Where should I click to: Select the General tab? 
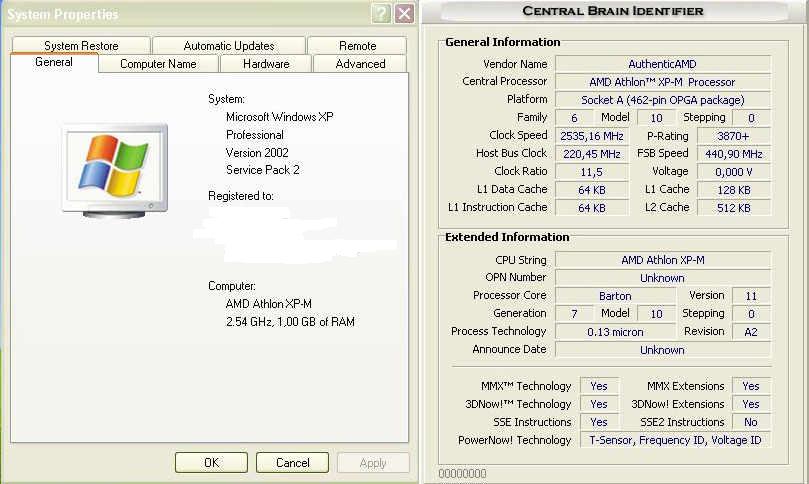tap(54, 62)
